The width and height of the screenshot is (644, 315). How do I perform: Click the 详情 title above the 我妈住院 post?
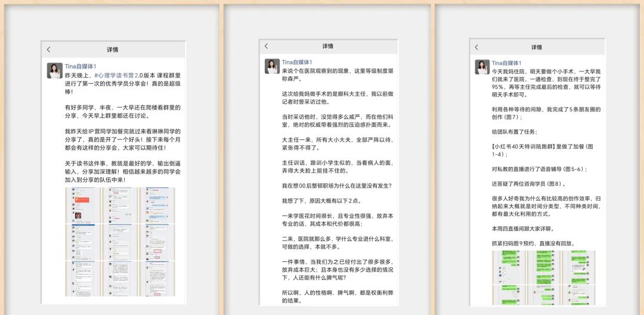pos(537,47)
